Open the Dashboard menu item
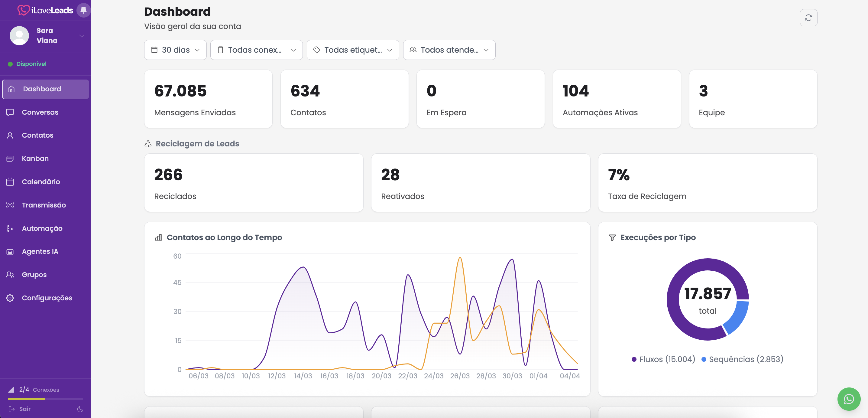This screenshot has width=868, height=418. (46, 89)
